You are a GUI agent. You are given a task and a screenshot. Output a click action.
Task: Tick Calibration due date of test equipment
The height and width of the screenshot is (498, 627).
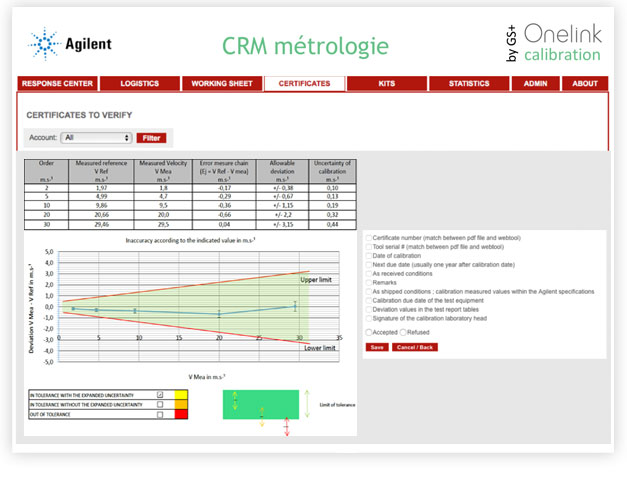(369, 300)
